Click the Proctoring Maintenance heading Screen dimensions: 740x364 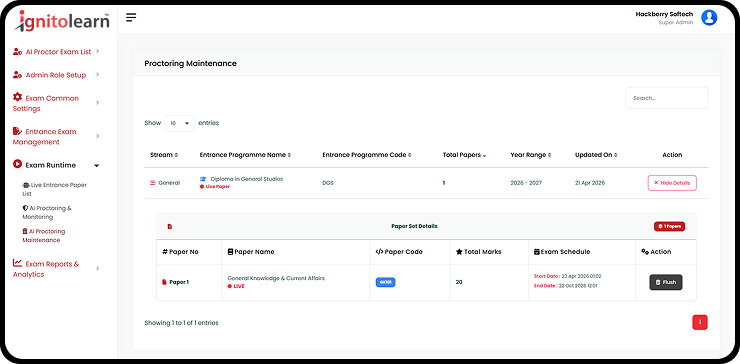click(x=190, y=63)
